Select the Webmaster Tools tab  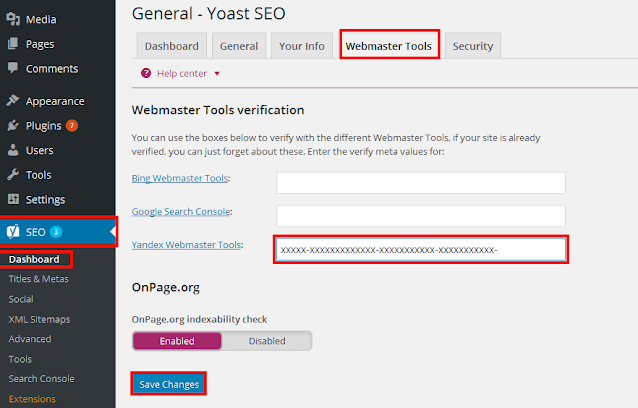(x=389, y=46)
